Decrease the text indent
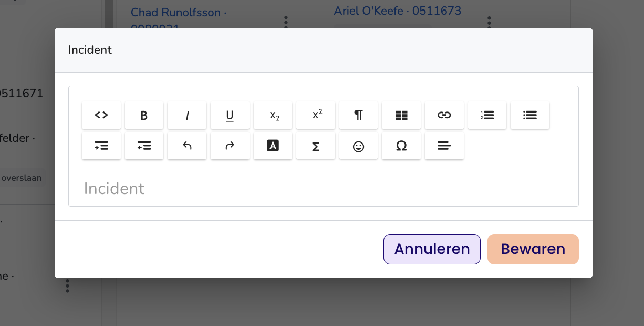 (144, 146)
